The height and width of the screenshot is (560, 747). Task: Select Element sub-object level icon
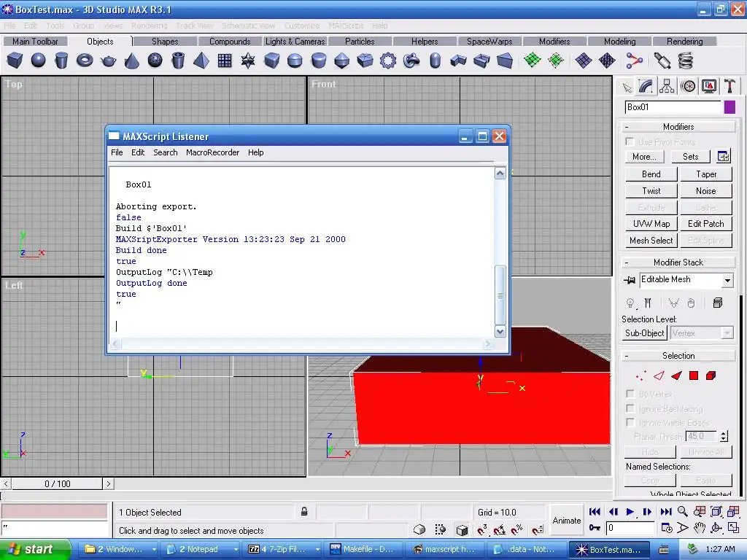(711, 376)
